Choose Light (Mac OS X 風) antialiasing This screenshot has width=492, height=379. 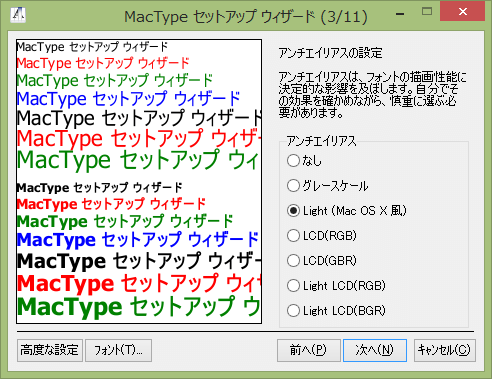[347, 211]
